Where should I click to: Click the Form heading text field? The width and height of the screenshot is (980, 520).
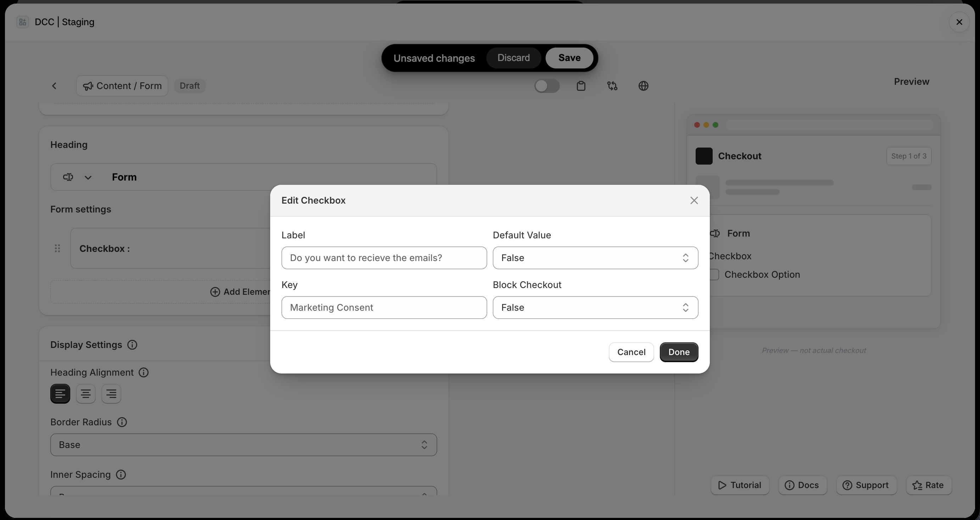[x=244, y=177]
